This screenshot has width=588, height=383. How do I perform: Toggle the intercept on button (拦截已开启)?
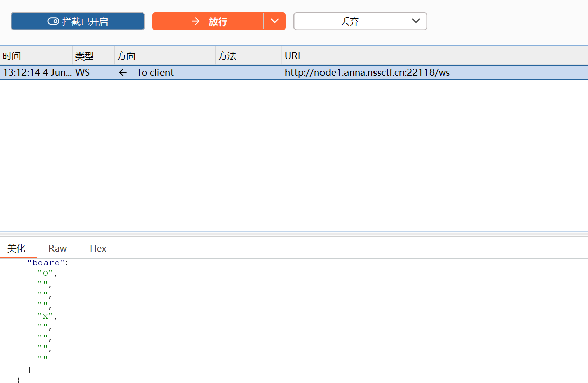tap(77, 21)
